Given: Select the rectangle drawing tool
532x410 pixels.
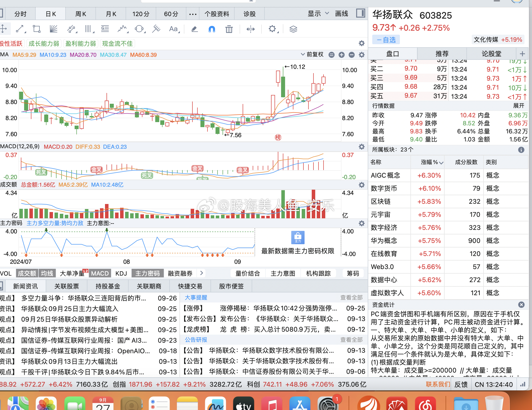Looking at the screenshot, I should point(37,29).
